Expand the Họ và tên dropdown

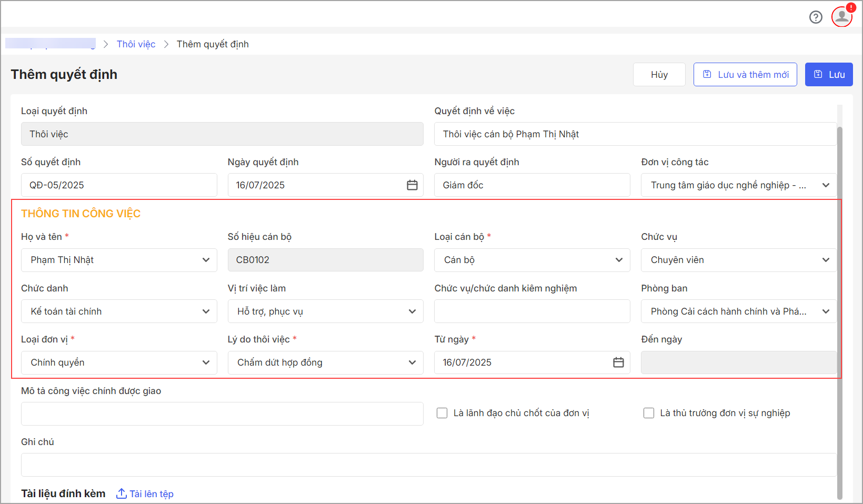[x=206, y=260]
